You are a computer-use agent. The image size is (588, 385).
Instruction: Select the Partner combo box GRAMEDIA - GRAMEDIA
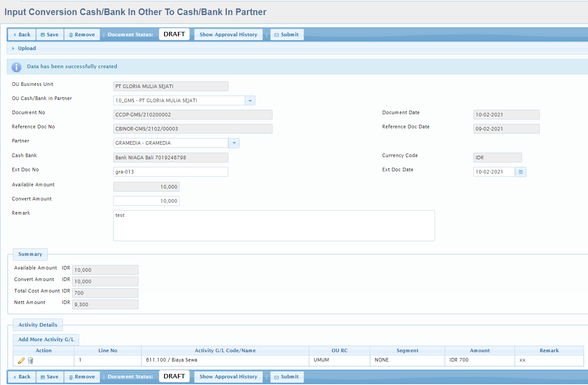tap(171, 143)
